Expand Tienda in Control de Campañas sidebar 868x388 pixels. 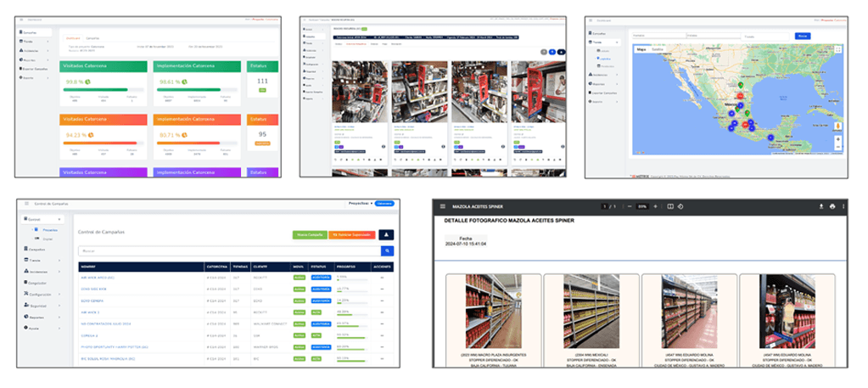click(x=42, y=260)
